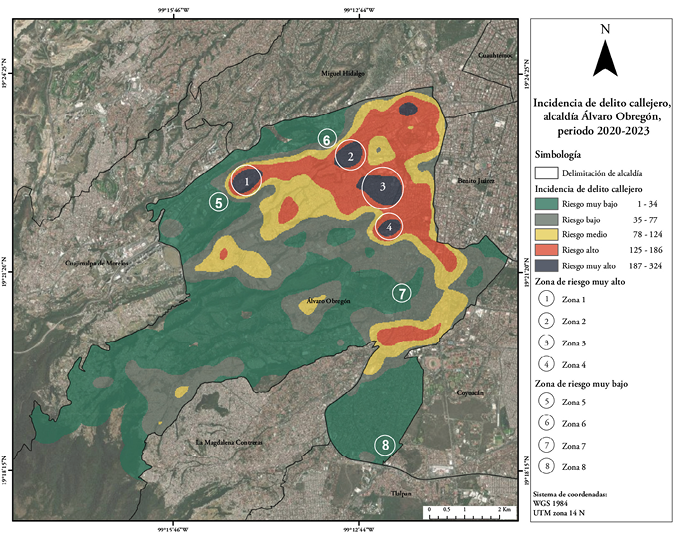Select the Zona 7 circle marker on the map

(x=401, y=293)
